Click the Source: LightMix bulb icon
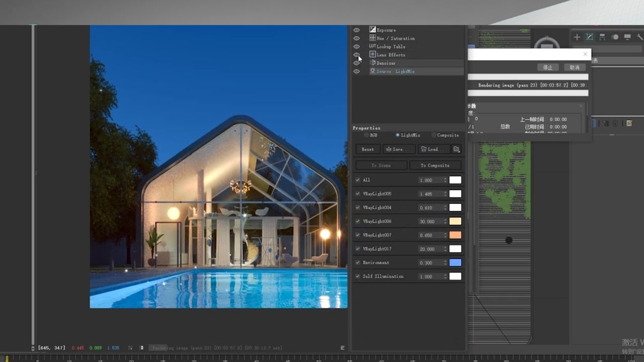This screenshot has height=362, width=644. [x=372, y=71]
